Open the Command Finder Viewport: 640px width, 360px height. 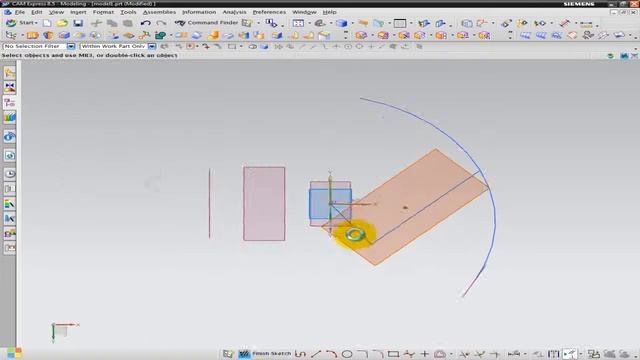click(207, 23)
